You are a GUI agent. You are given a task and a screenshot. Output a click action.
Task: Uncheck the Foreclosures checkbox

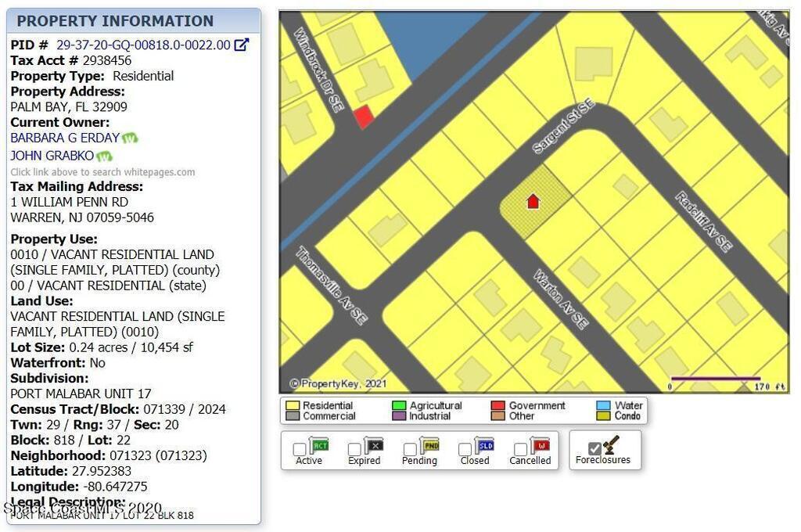[594, 448]
